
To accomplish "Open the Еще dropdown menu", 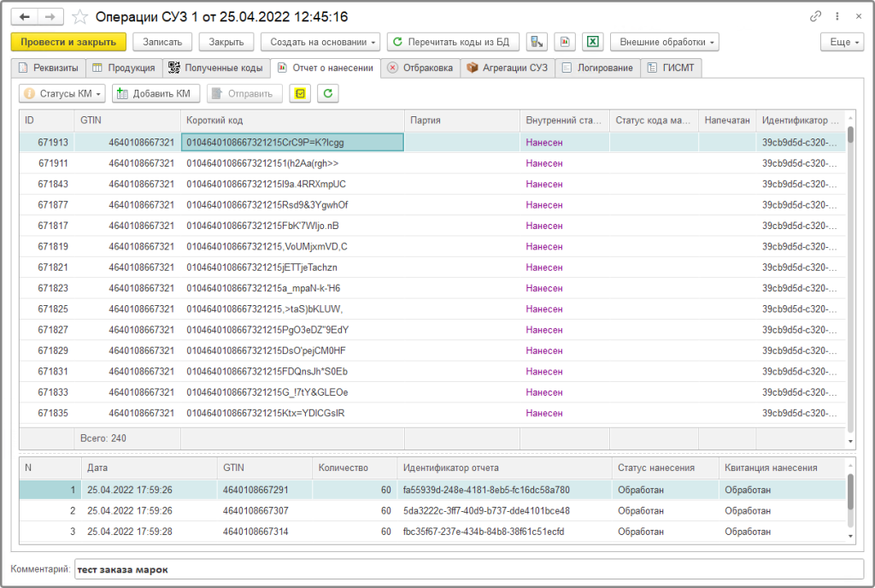I will tap(842, 42).
